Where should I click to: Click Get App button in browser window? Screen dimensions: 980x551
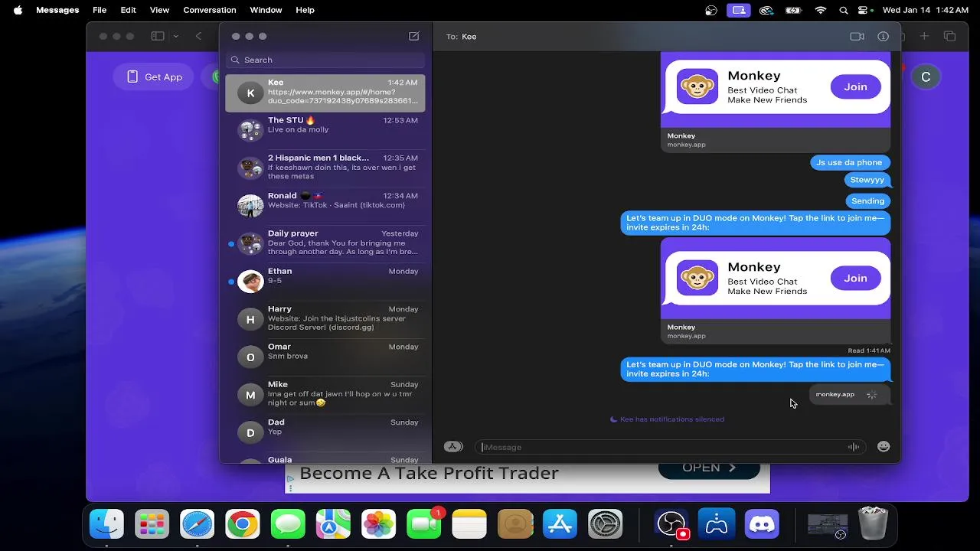(x=155, y=77)
